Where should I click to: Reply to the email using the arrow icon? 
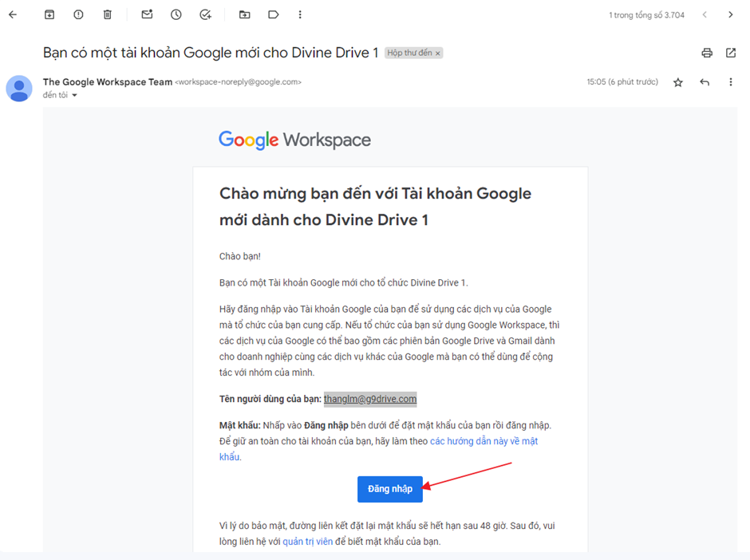(705, 82)
